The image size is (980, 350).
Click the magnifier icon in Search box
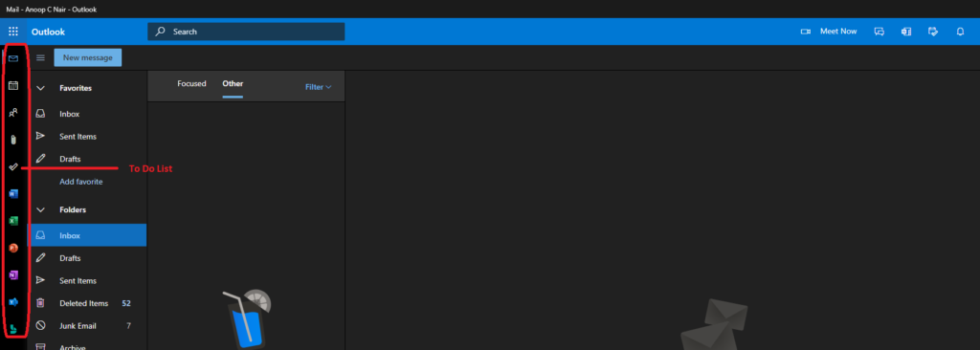click(x=161, y=32)
